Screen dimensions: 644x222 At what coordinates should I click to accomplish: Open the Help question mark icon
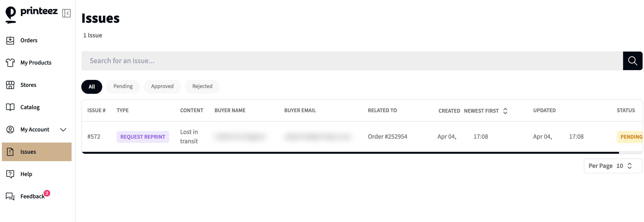pyautogui.click(x=10, y=174)
